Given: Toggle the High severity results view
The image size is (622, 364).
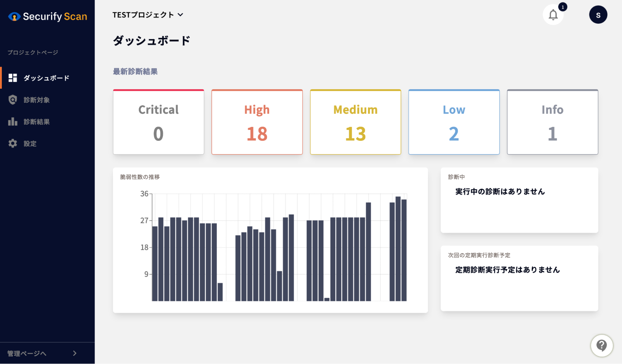Looking at the screenshot, I should click(x=256, y=121).
